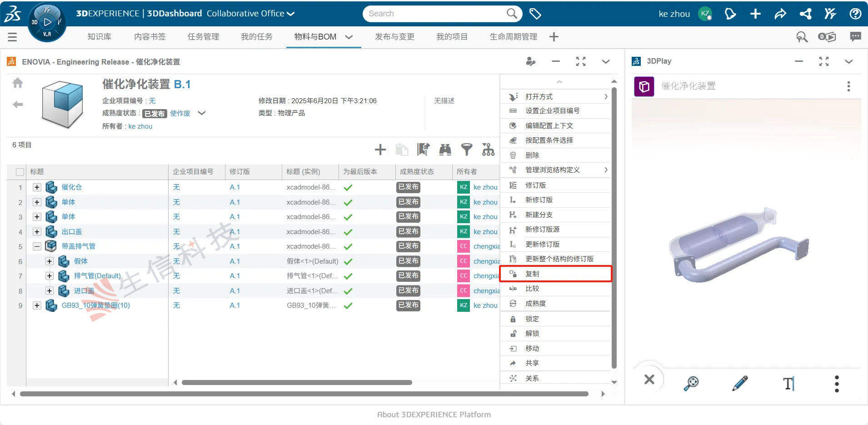The width and height of the screenshot is (868, 425).
Task: Click the funnel filter icon
Action: 467,149
